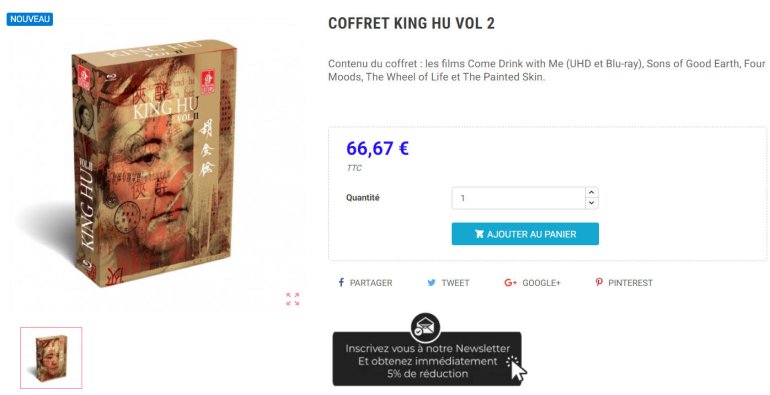Click the Quantité number input field
Image resolution: width=770 pixels, height=395 pixels.
click(519, 198)
